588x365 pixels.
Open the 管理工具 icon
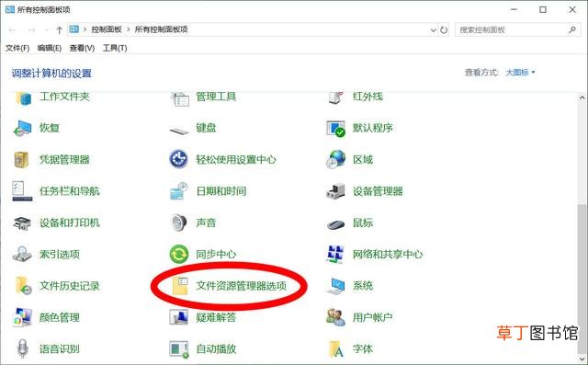pos(180,98)
